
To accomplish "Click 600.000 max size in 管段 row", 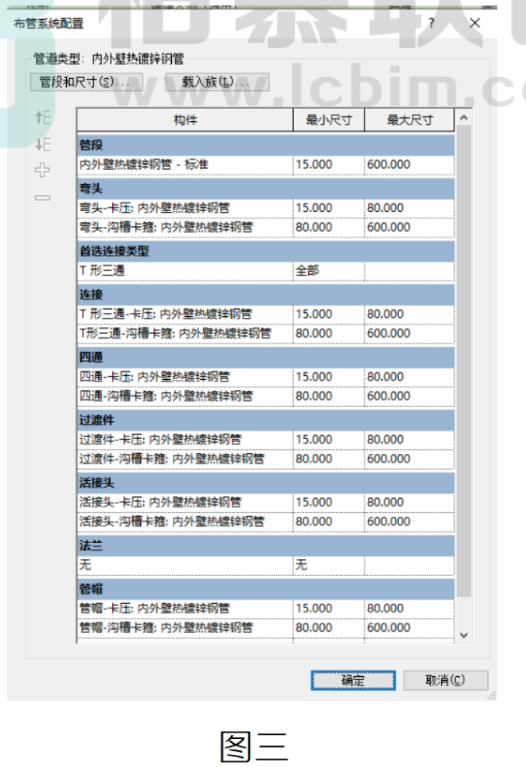I will 410,164.
